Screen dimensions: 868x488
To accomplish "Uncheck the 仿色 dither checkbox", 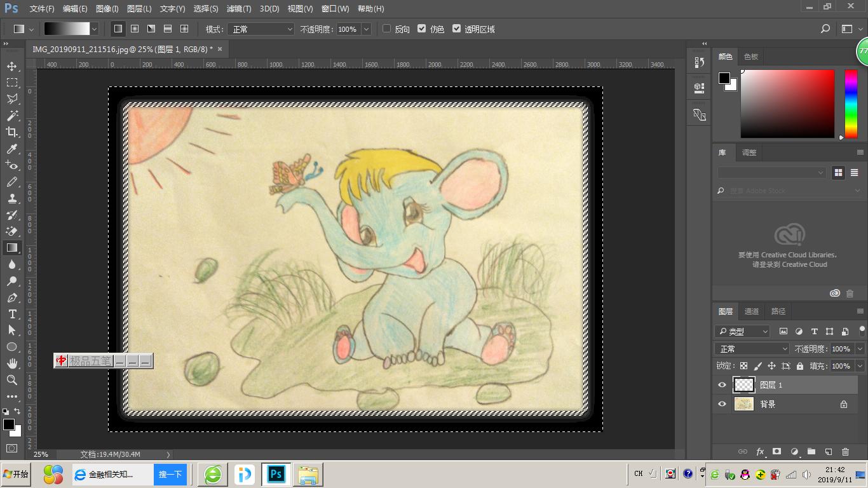I will click(x=421, y=29).
